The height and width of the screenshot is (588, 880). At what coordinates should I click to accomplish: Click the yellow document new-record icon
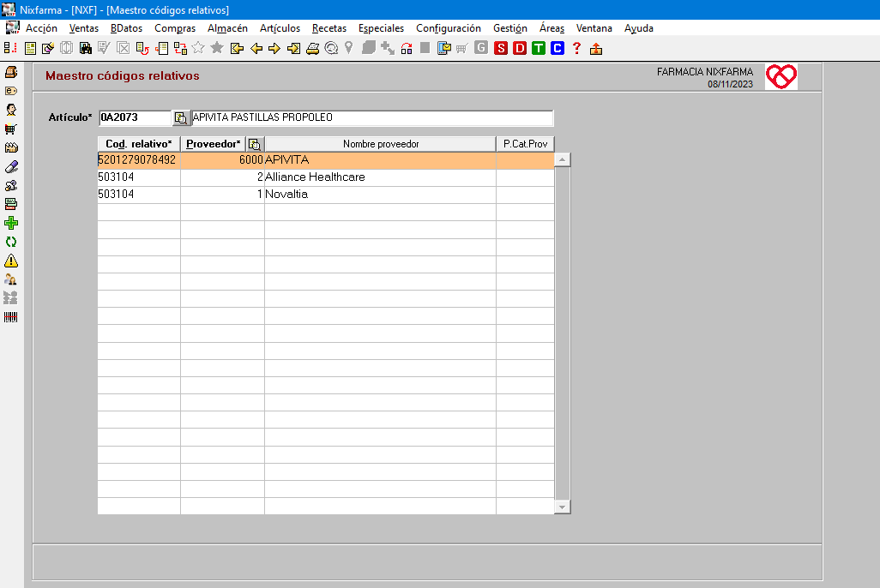pyautogui.click(x=30, y=49)
